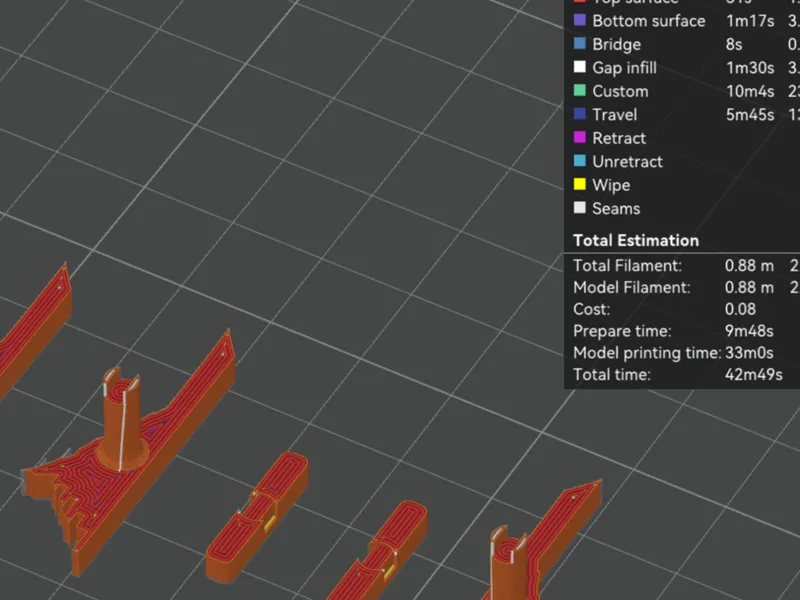Click the Gap infill time 1m30s
The height and width of the screenshot is (600, 800).
coord(749,68)
